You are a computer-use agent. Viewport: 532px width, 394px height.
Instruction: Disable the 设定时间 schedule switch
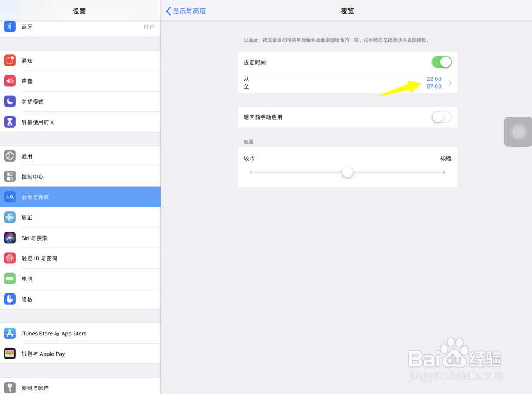pyautogui.click(x=442, y=62)
